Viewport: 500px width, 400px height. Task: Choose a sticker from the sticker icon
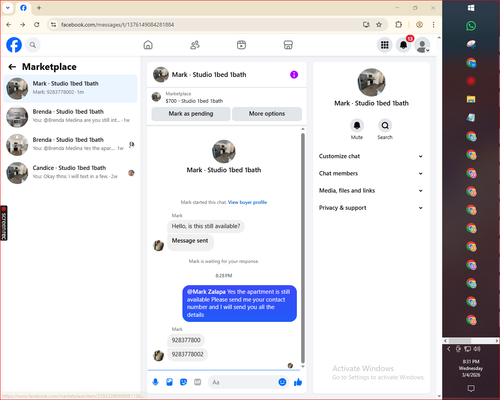[x=183, y=382]
